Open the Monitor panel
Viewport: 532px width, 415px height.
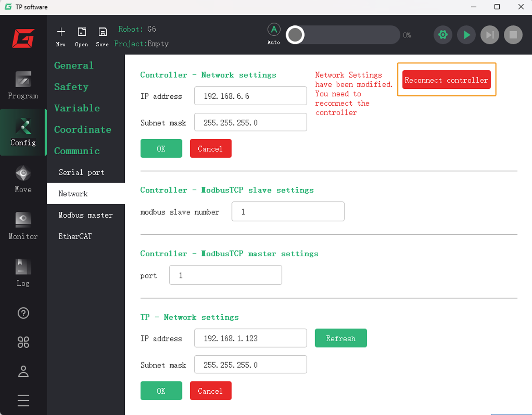(x=23, y=226)
